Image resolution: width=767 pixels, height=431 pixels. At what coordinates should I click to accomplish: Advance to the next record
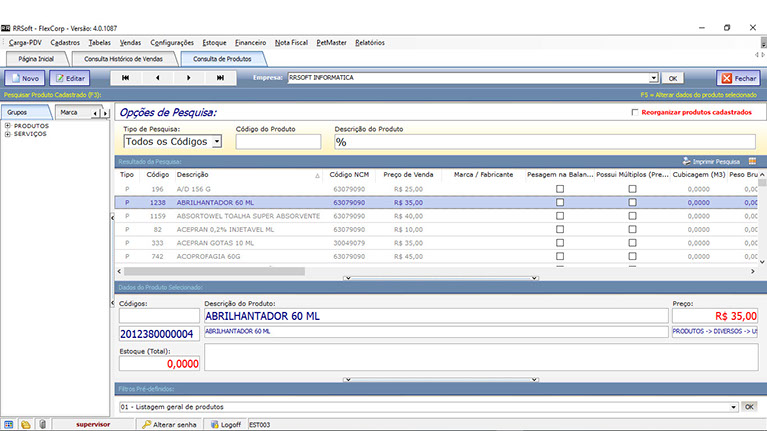(x=189, y=77)
